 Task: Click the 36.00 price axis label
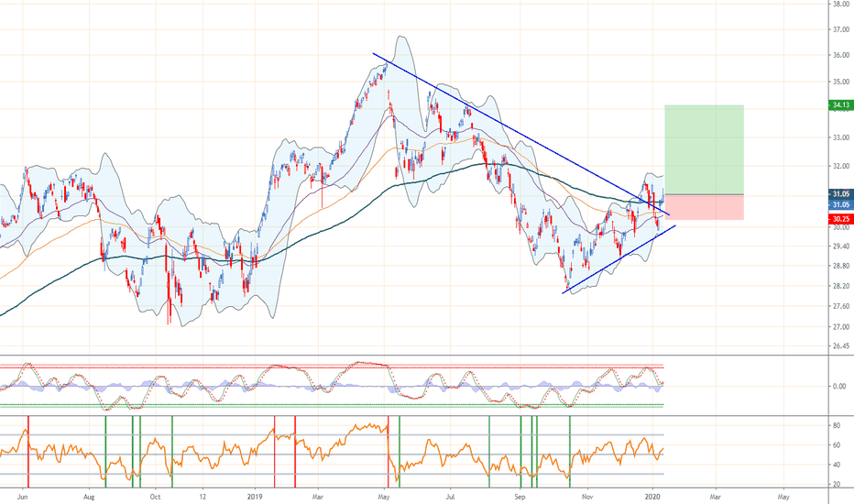point(841,55)
